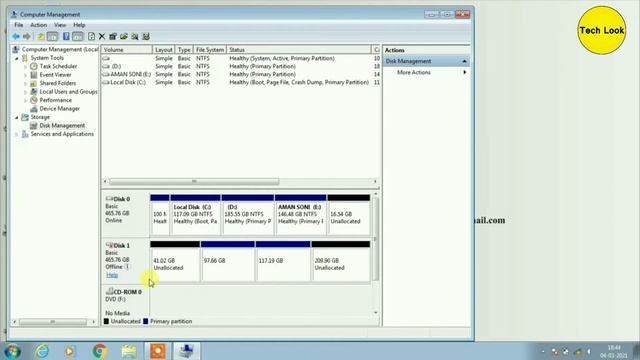Click the green open folder toolbar icon
This screenshot has width=640, height=360.
click(x=124, y=37)
